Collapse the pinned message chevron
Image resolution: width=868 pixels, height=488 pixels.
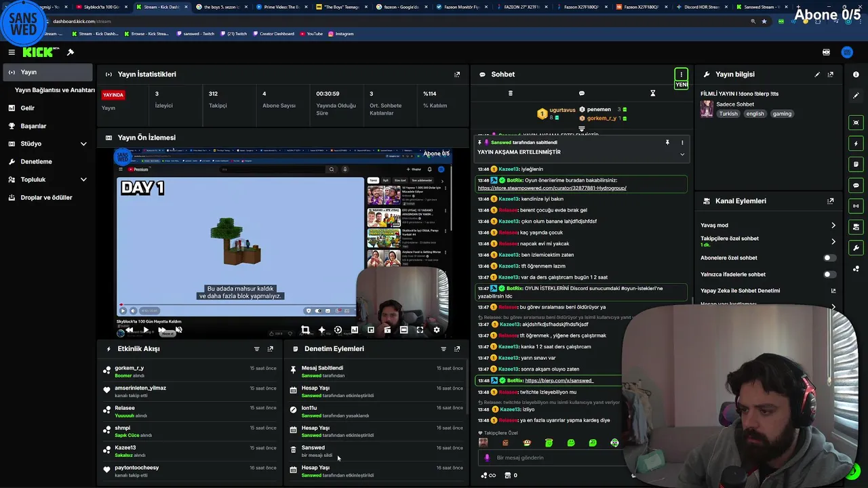click(682, 155)
